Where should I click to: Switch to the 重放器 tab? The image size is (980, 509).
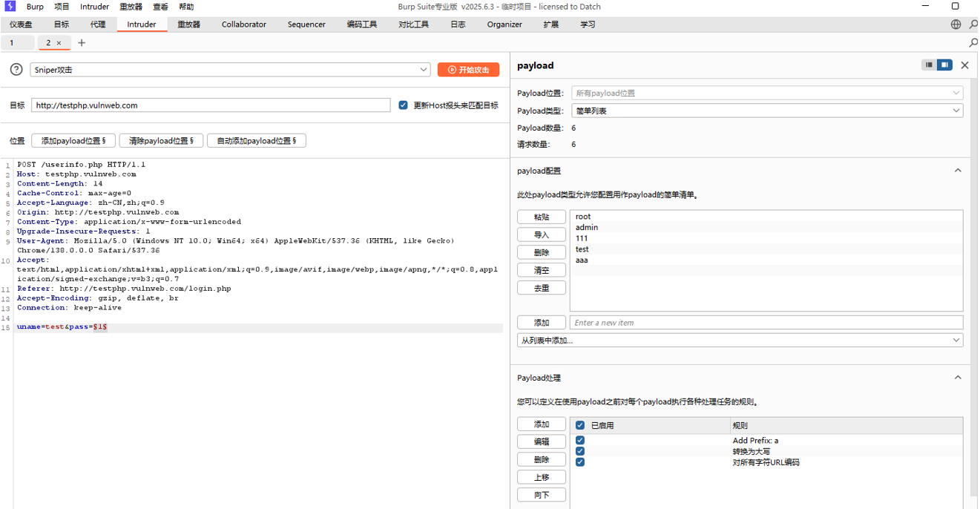188,24
